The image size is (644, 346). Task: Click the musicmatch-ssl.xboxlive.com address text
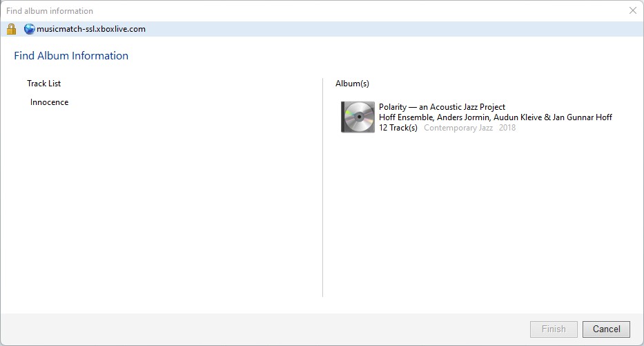pos(91,29)
